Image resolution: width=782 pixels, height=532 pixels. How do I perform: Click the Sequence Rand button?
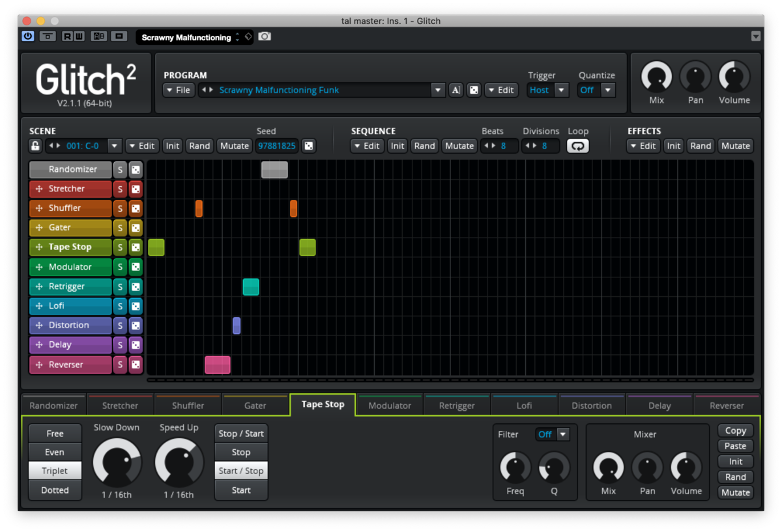[424, 146]
